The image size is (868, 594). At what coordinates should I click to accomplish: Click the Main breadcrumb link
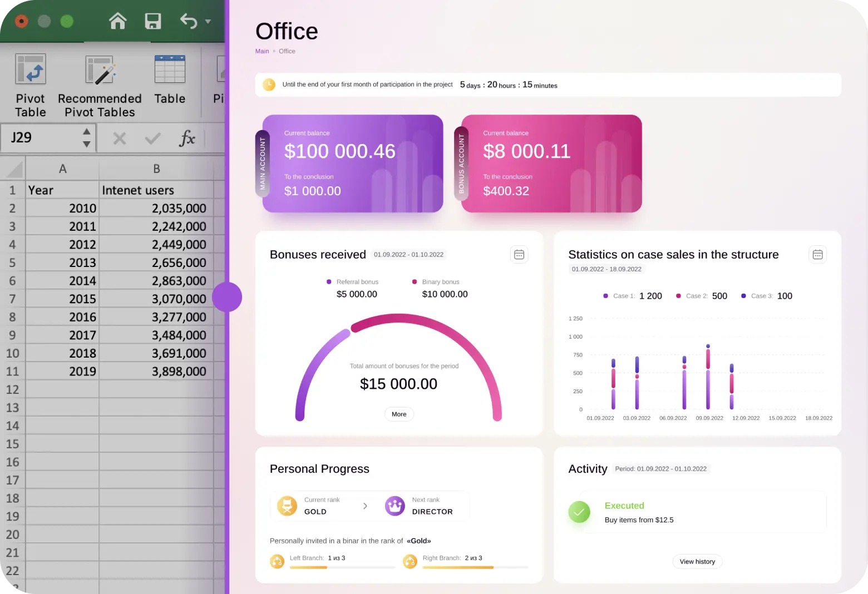262,51
